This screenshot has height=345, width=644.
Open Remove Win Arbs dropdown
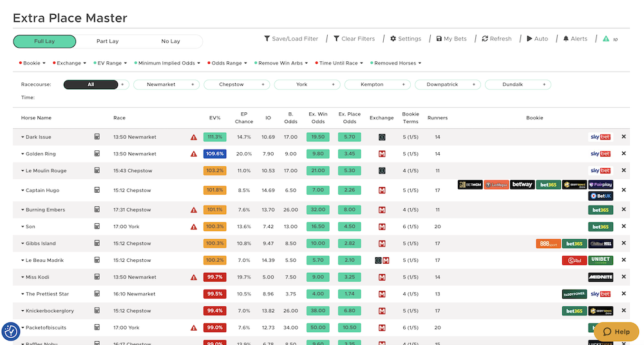click(x=281, y=63)
